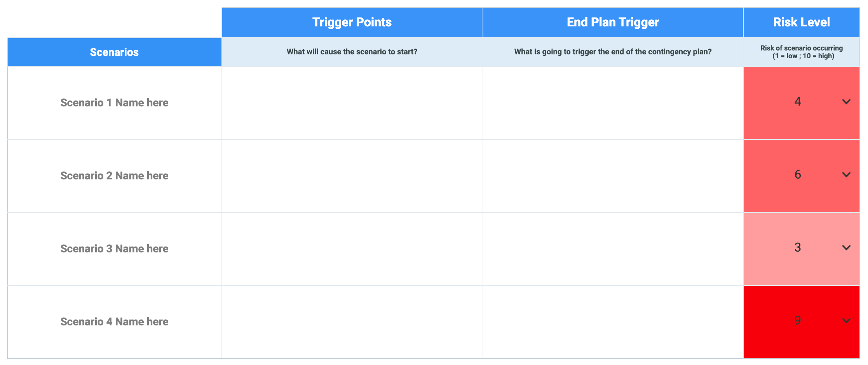Click empty Trigger Points cell for Scenario 1
868x365 pixels.
[x=352, y=103]
